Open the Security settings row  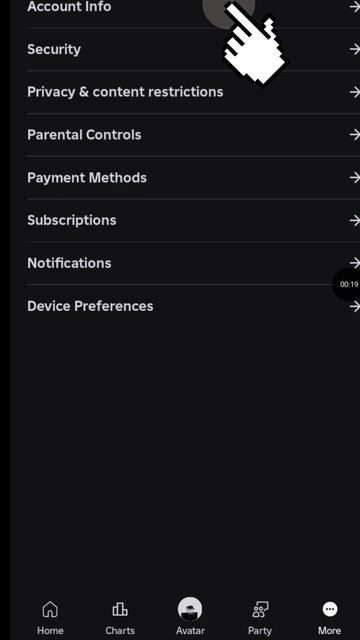click(x=193, y=49)
